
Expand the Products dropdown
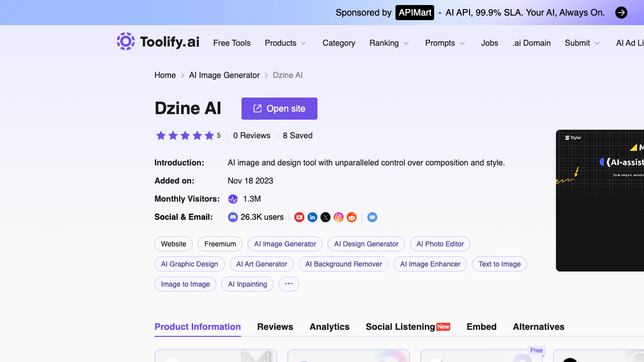286,43
